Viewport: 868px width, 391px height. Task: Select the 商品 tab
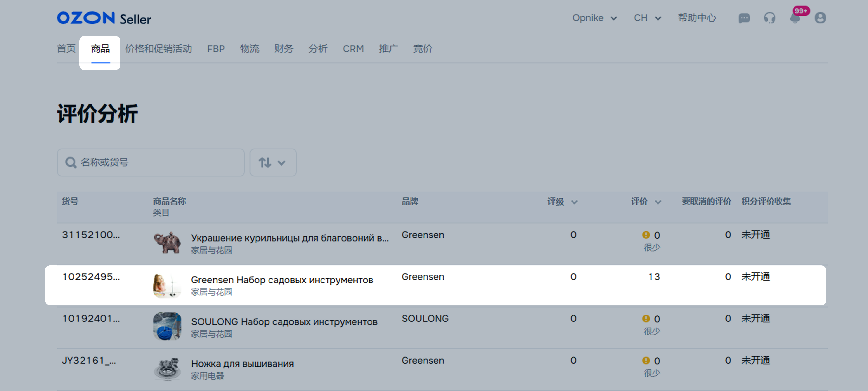coord(100,49)
